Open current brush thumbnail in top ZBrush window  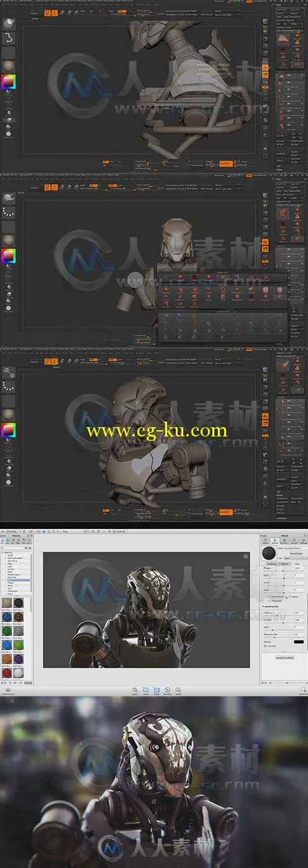point(9,24)
